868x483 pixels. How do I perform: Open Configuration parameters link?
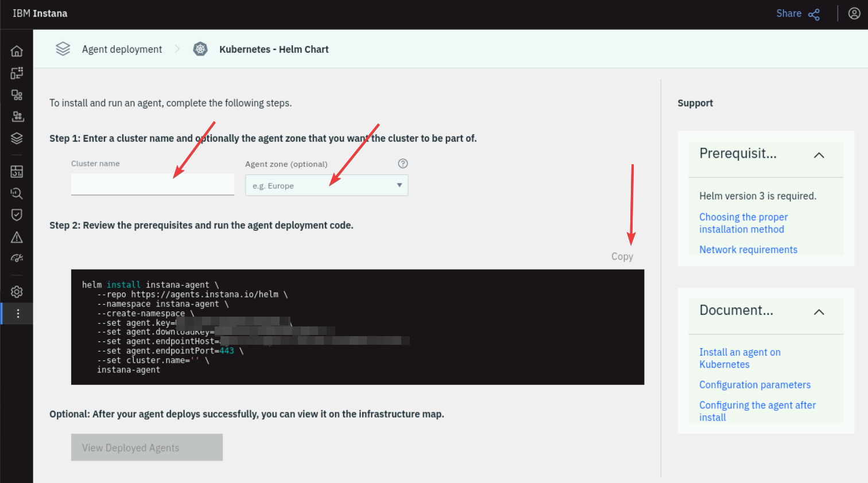click(755, 385)
